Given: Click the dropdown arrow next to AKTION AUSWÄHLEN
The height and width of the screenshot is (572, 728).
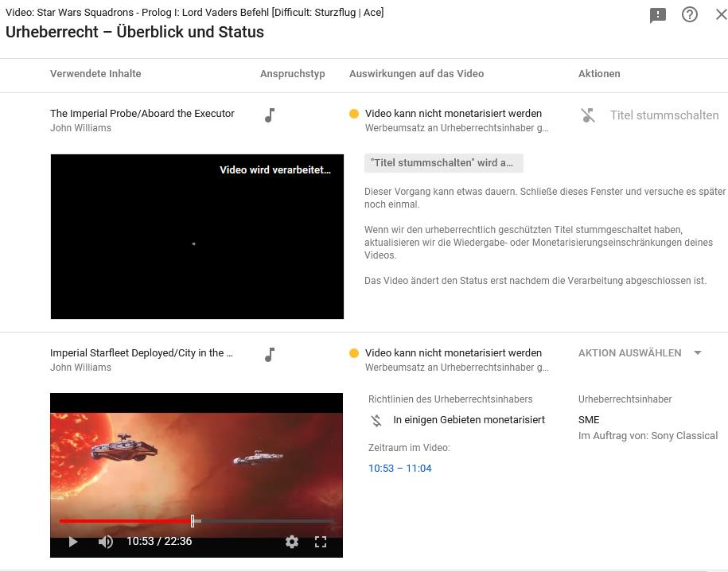Looking at the screenshot, I should pyautogui.click(x=698, y=352).
